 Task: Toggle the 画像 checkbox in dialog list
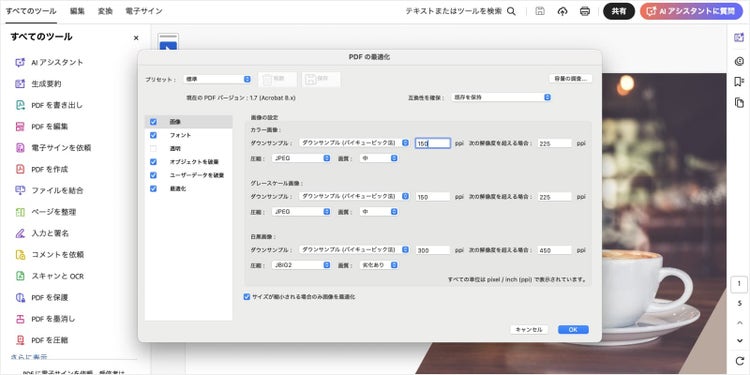tap(153, 122)
